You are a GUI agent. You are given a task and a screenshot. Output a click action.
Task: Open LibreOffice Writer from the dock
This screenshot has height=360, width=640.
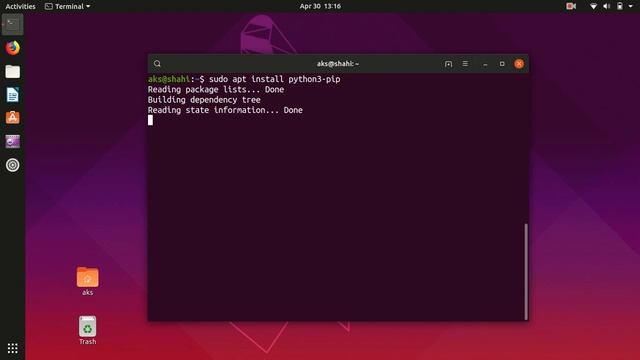(x=13, y=95)
